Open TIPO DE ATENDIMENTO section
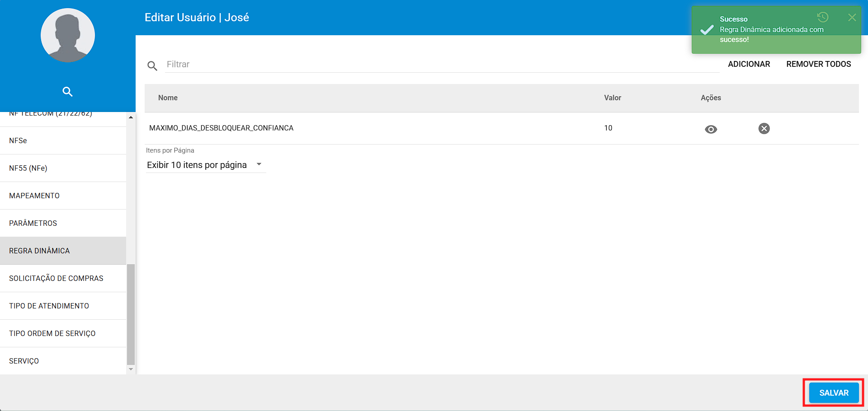 (63, 306)
